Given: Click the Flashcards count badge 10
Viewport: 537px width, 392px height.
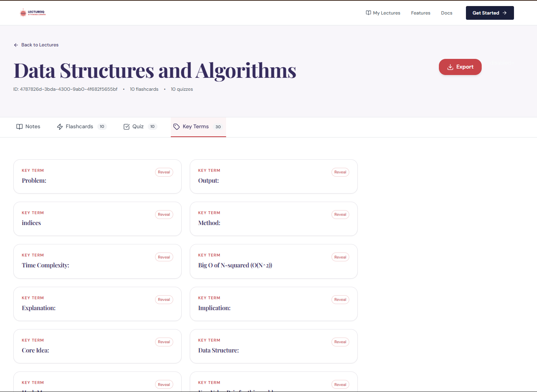Looking at the screenshot, I should click(102, 127).
